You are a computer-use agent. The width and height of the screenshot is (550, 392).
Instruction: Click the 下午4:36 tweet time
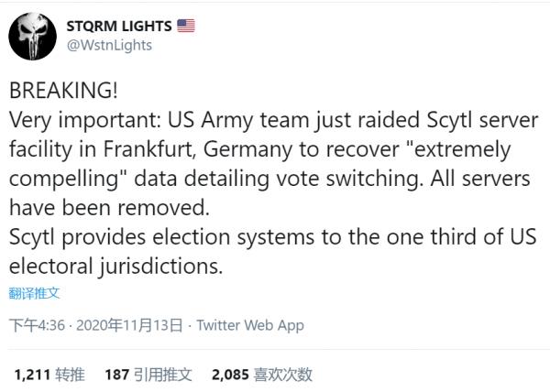36,325
